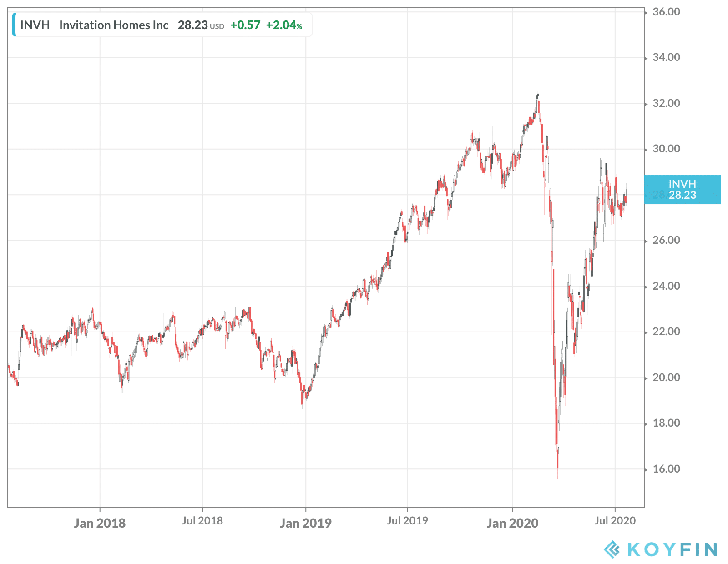Click the Jul 2018 date axis label

coord(202,521)
